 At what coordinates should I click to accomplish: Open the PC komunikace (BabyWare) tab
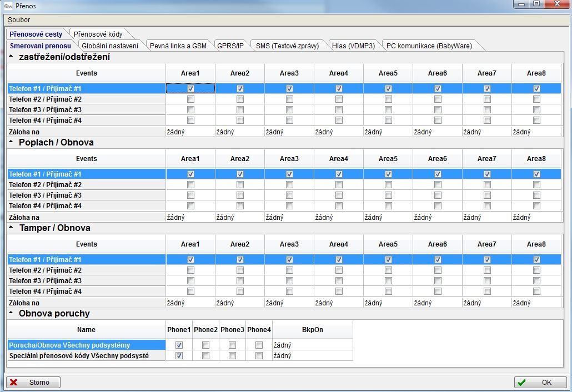pos(429,46)
